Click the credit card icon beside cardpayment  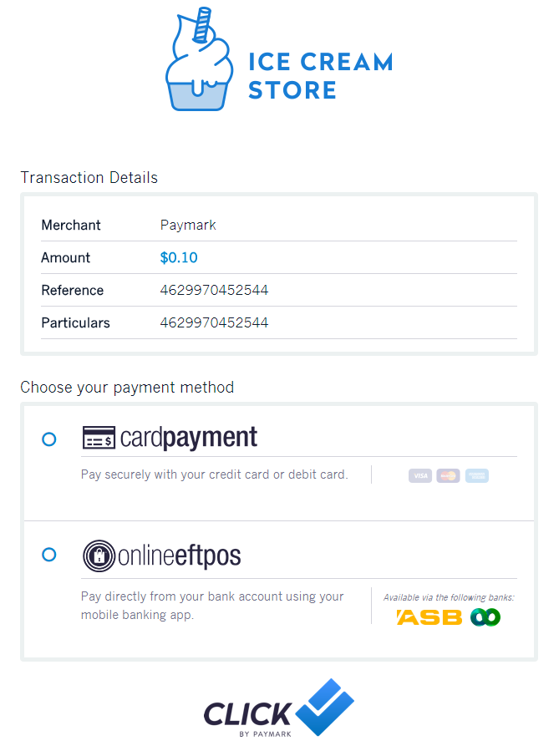tap(99, 437)
